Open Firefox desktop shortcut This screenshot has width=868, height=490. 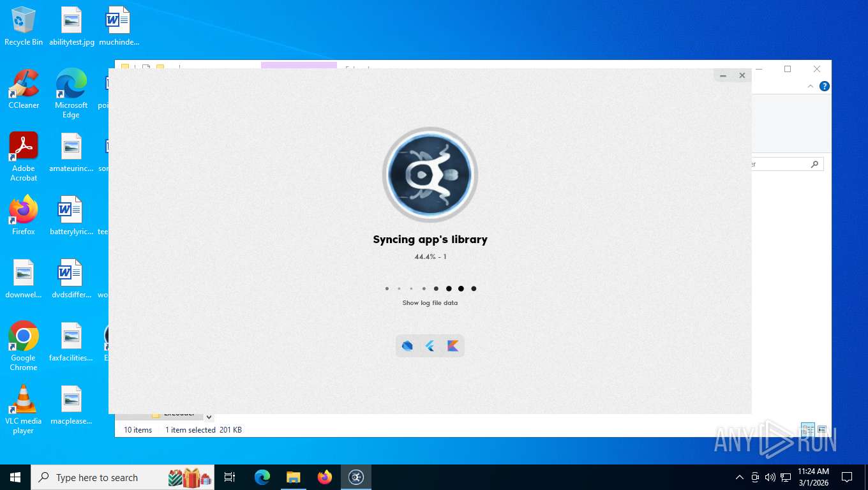tap(24, 216)
